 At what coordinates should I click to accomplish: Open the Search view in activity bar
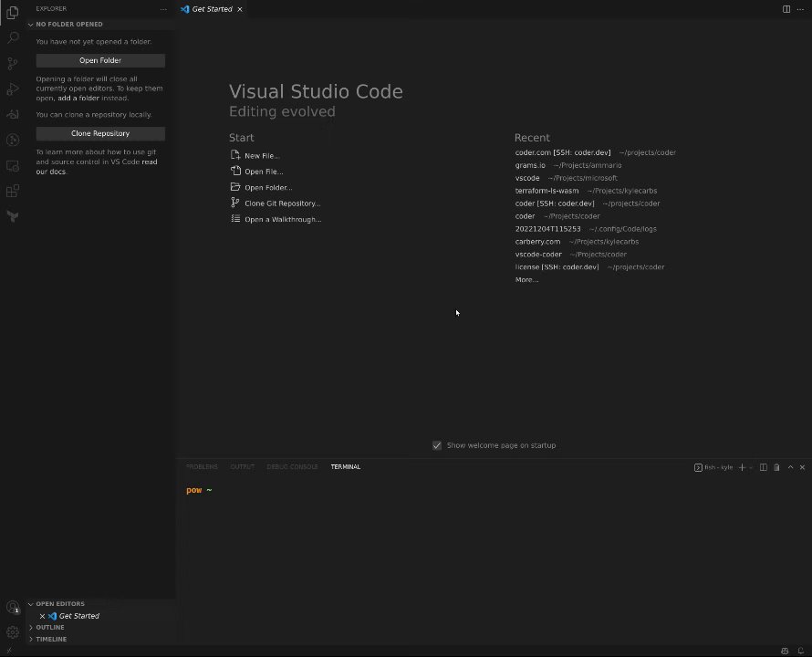(x=13, y=37)
